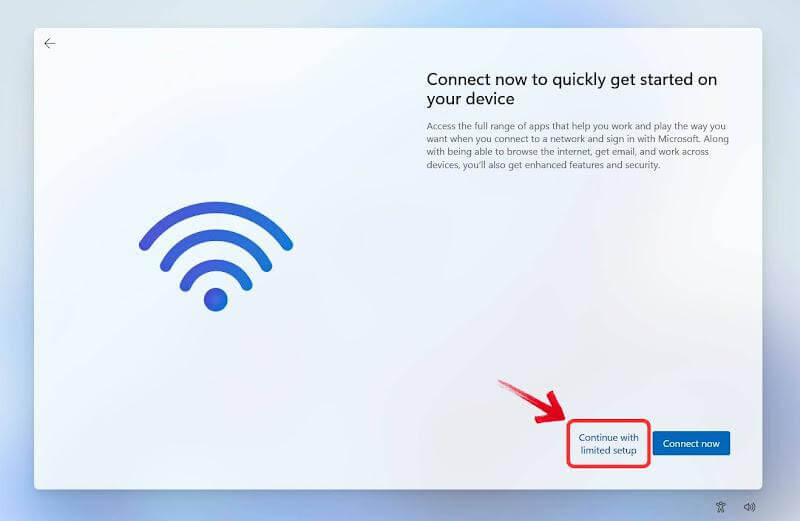The width and height of the screenshot is (800, 521).
Task: Click the middle arc of Wi-Fi symbol
Action: pyautogui.click(x=216, y=242)
